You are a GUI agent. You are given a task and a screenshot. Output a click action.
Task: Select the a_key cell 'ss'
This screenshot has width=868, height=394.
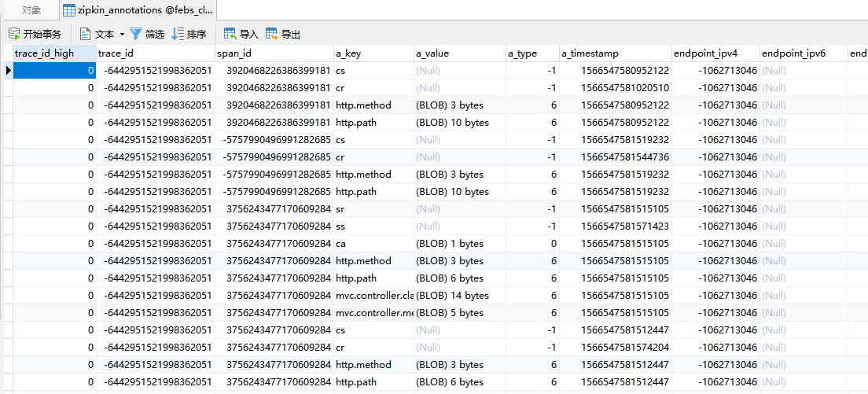[374, 226]
